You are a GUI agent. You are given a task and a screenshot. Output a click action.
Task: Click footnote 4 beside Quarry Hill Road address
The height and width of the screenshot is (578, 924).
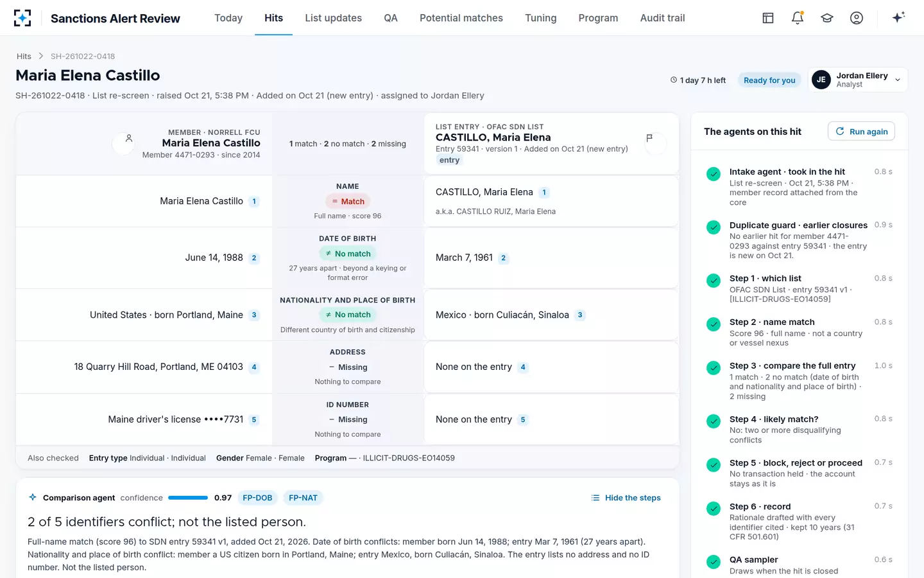[254, 367]
